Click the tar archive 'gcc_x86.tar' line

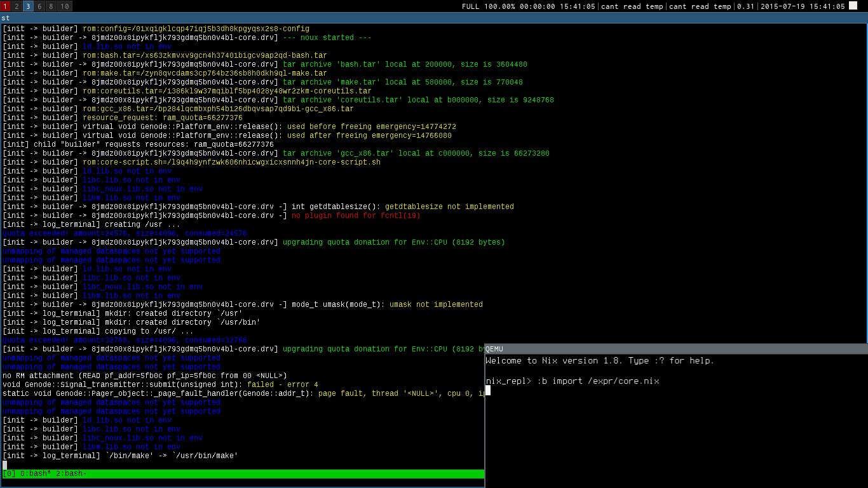pyautogui.click(x=276, y=153)
